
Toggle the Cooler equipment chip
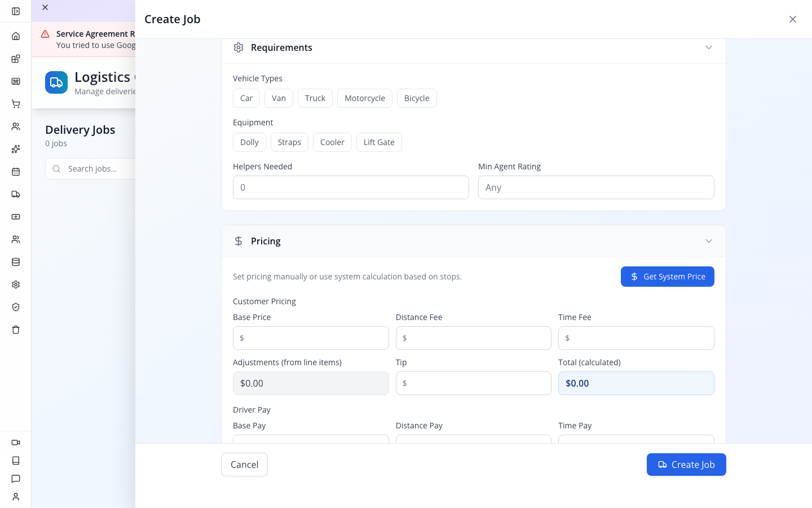click(x=332, y=142)
